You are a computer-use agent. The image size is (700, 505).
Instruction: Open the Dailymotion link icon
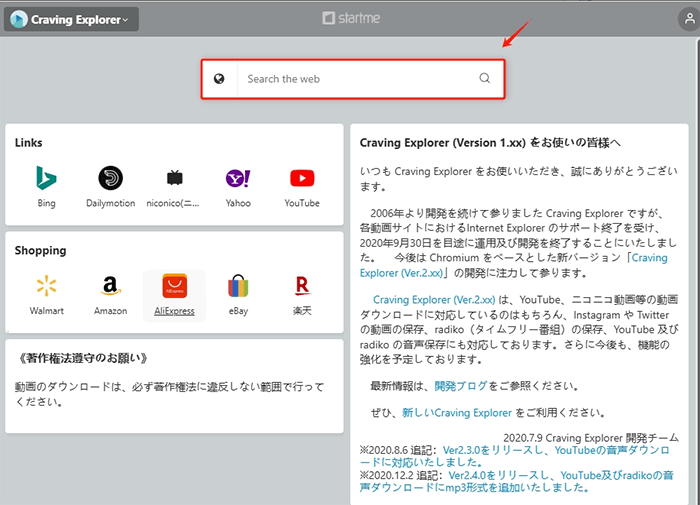click(110, 178)
